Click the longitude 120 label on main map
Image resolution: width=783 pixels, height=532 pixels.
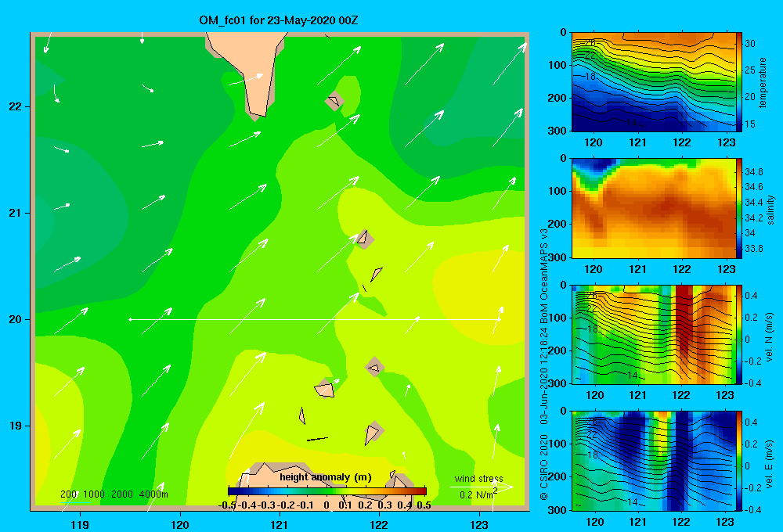(x=180, y=524)
